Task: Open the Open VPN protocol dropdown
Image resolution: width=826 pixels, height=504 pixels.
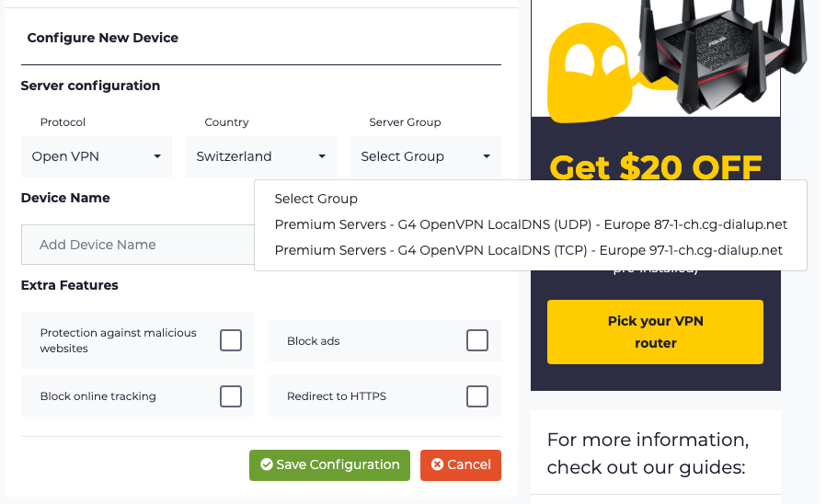Action: [x=96, y=156]
